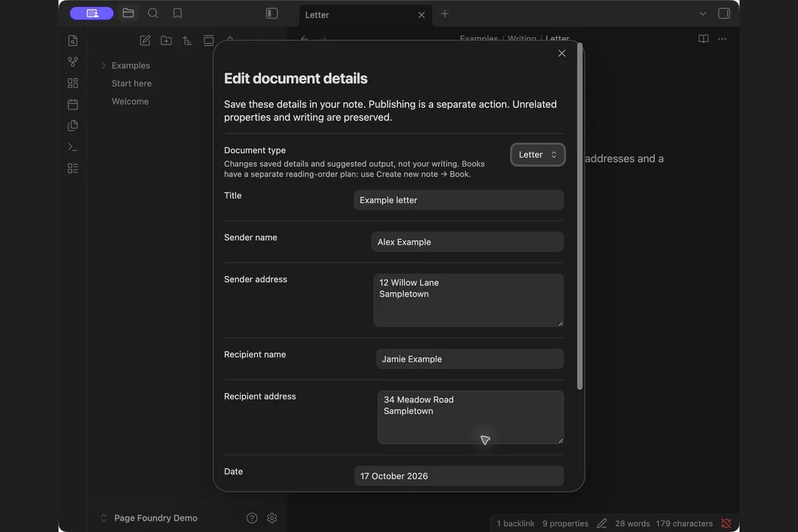Open the quick switcher ribbon icon
Image resolution: width=798 pixels, height=532 pixels.
coord(73,41)
